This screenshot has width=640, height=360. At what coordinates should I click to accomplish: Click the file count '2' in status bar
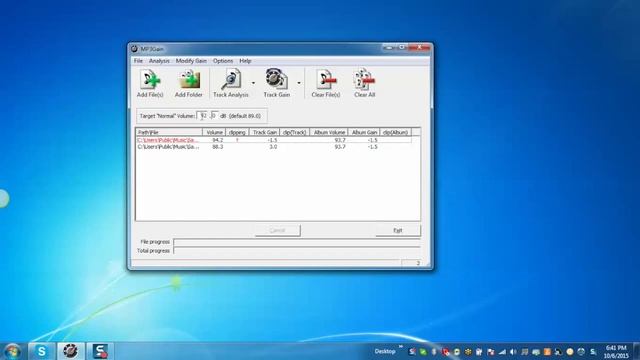click(418, 263)
